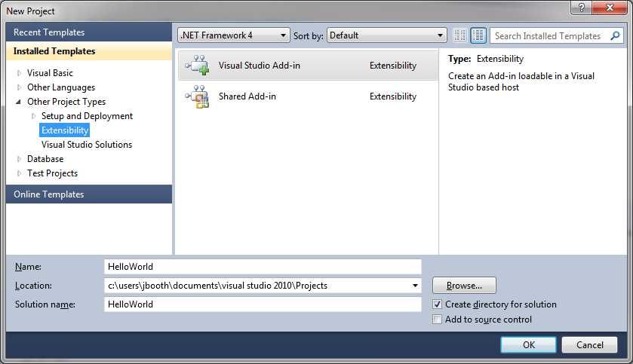Open the help question mark button
This screenshot has width=633, height=364.
click(x=582, y=8)
